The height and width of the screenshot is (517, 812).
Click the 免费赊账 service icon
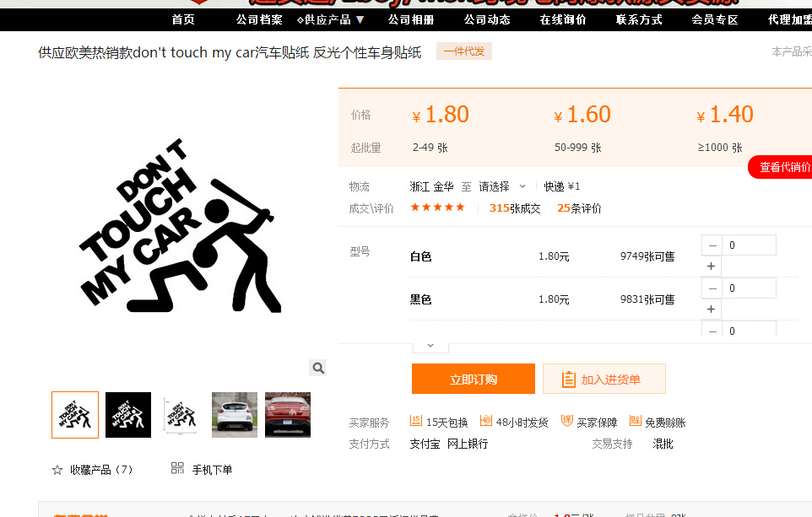point(636,421)
